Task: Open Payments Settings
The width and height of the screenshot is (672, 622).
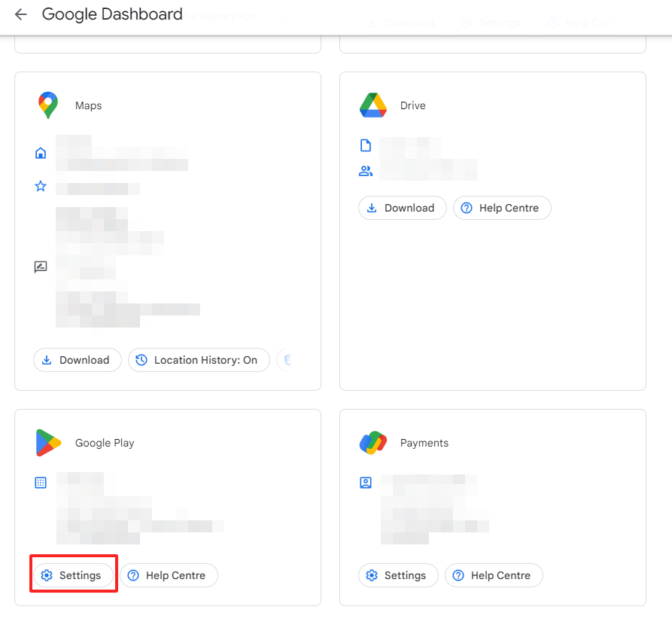Action: coord(398,575)
